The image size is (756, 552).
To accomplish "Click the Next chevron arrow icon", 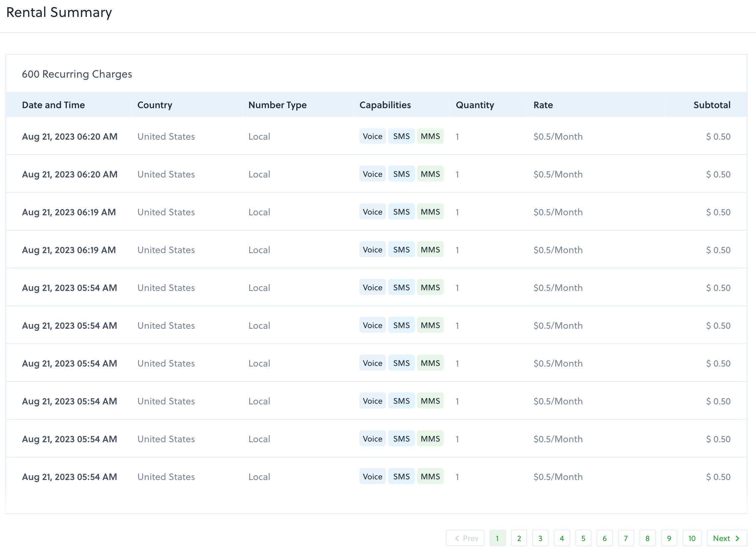I will pyautogui.click(x=738, y=538).
